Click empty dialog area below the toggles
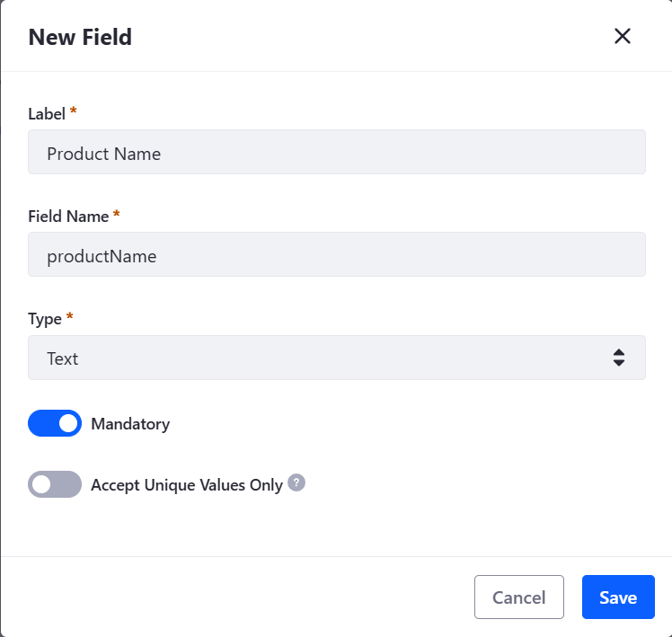Viewport: 672px width, 637px height. (x=336, y=529)
